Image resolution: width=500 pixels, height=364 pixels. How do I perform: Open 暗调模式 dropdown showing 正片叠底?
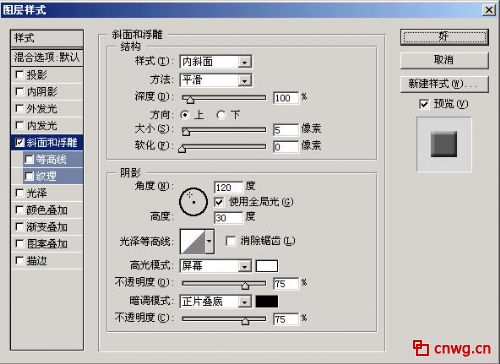point(215,302)
